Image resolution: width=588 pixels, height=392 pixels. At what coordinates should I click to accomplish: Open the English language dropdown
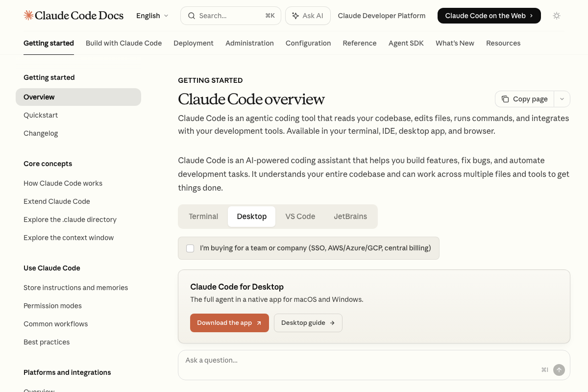(x=152, y=15)
